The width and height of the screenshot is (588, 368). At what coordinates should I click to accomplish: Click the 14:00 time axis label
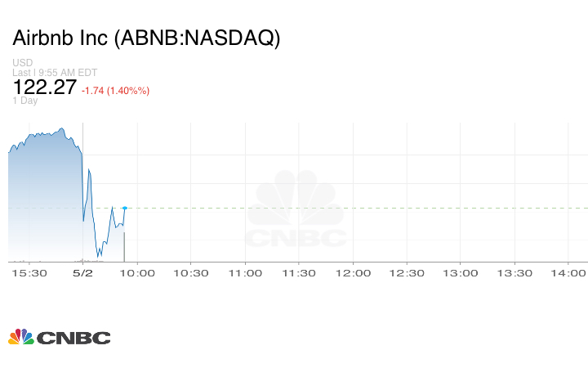pos(568,273)
